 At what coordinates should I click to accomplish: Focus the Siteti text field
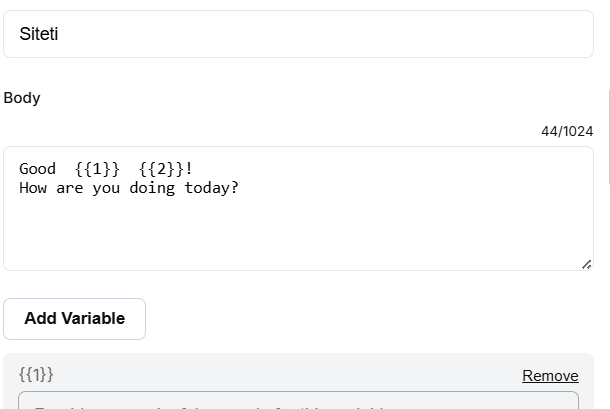point(298,34)
